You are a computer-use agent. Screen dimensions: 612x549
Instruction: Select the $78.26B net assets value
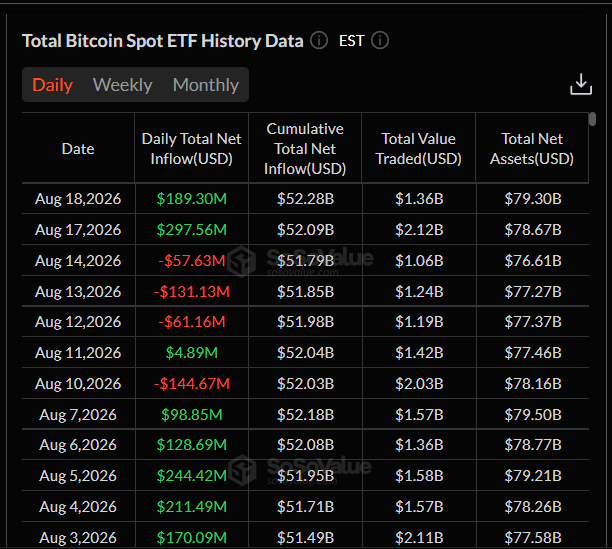coord(533,506)
